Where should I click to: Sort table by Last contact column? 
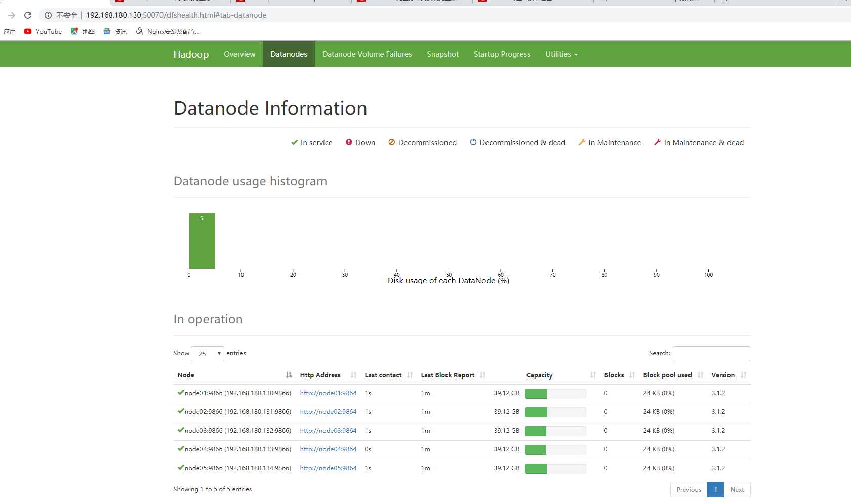click(x=388, y=375)
